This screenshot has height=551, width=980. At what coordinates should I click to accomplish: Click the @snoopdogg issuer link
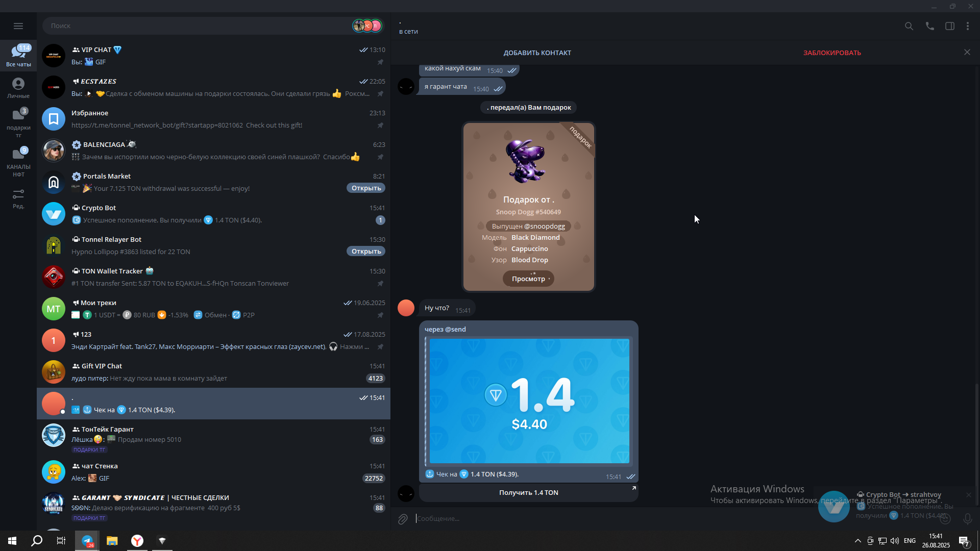point(544,226)
